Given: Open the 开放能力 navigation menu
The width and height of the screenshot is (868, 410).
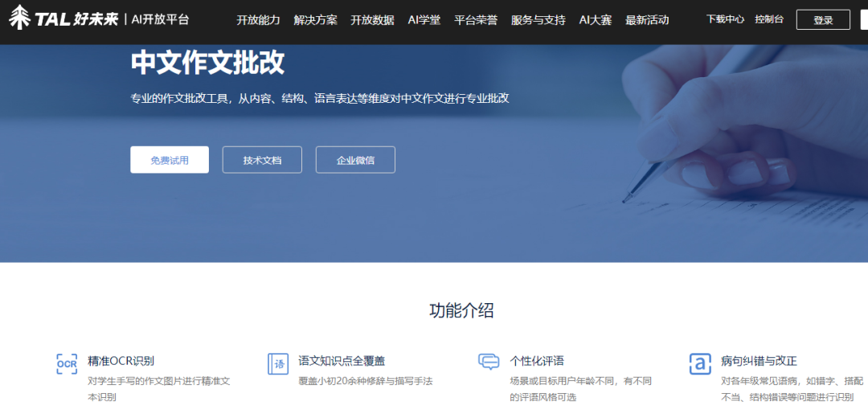Looking at the screenshot, I should pyautogui.click(x=258, y=20).
